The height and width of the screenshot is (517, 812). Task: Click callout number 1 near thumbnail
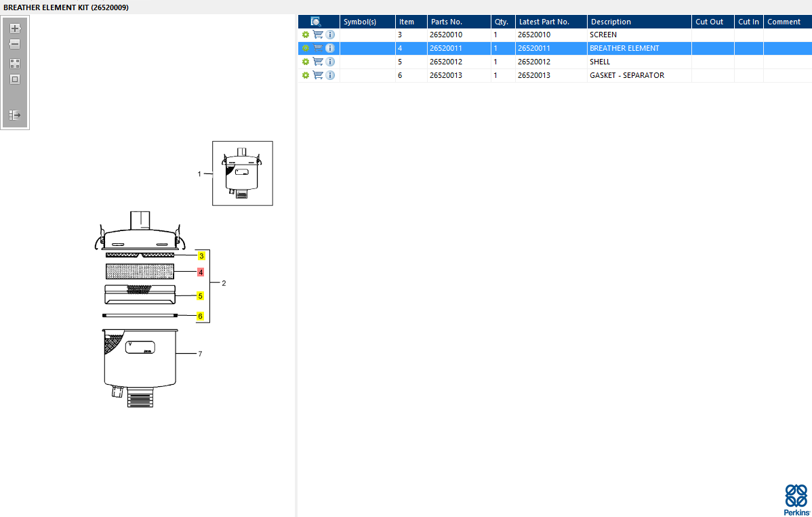[199, 174]
